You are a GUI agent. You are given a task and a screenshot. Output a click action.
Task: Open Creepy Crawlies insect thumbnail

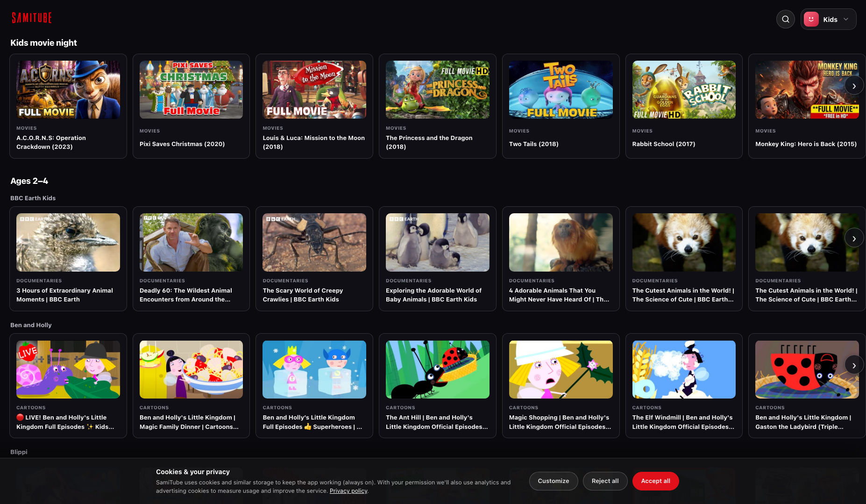click(314, 242)
